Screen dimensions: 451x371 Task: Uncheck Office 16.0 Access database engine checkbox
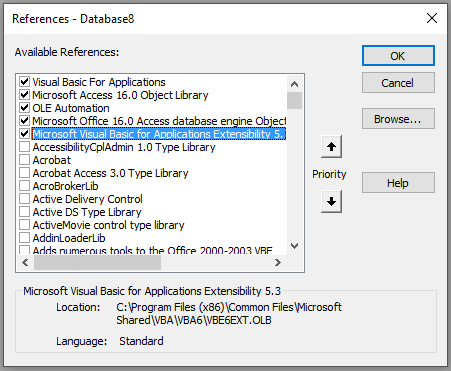(24, 121)
